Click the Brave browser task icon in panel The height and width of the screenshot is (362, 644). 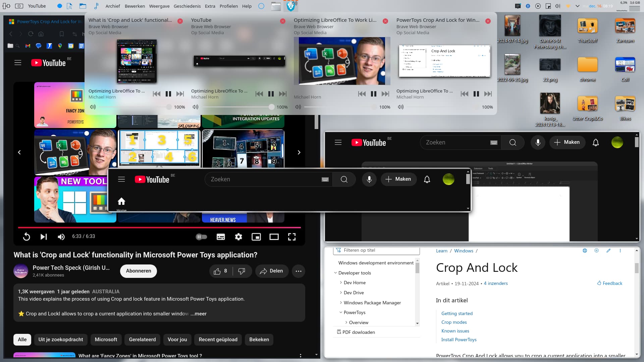[291, 6]
